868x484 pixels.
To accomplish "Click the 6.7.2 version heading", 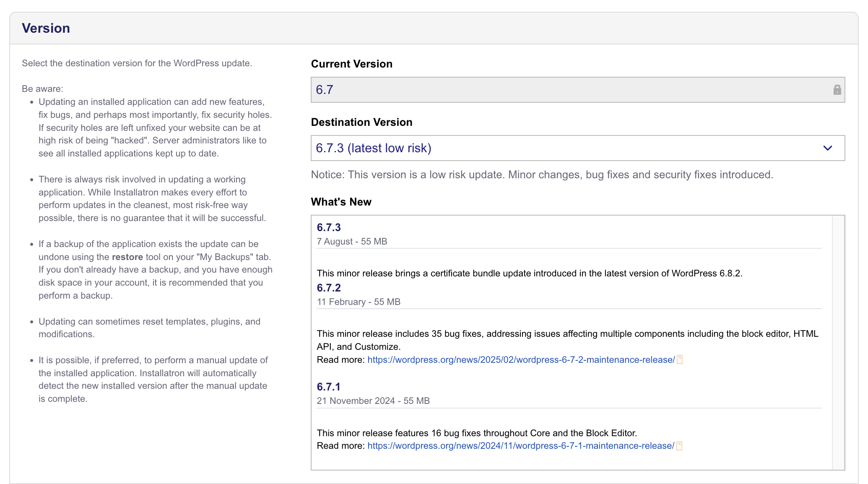I will pyautogui.click(x=328, y=288).
